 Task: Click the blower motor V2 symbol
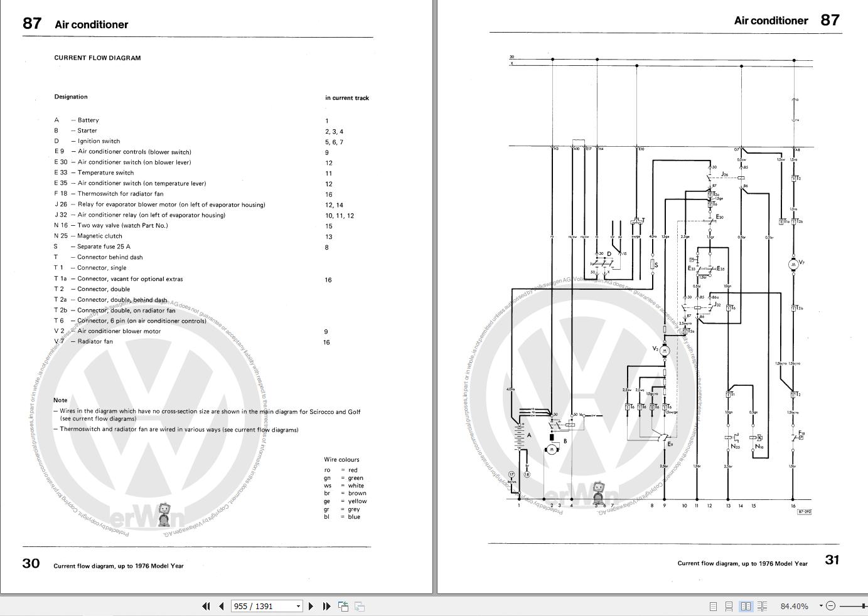click(x=665, y=350)
